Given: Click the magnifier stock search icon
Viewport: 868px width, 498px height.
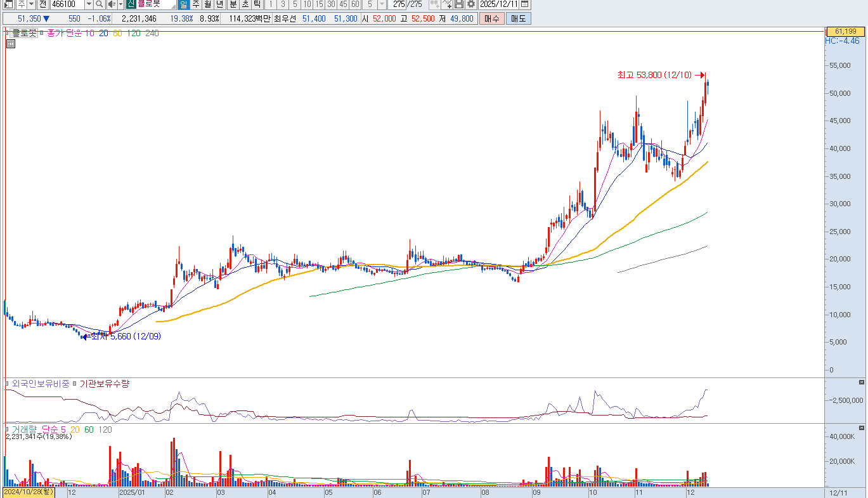Looking at the screenshot, I should click(x=100, y=4).
